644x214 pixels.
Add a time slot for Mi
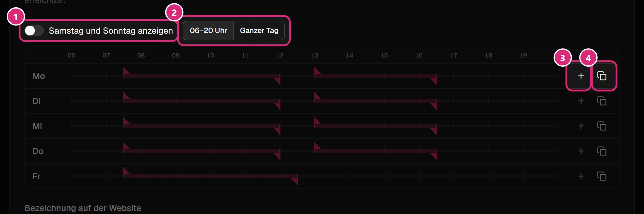point(581,126)
